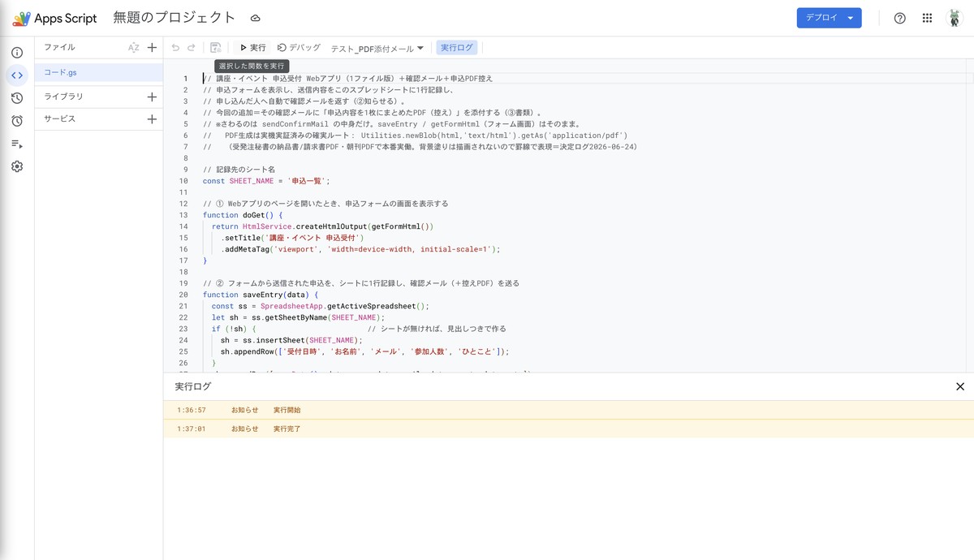The width and height of the screenshot is (974, 560).
Task: Run the selected function (実行)
Action: click(252, 48)
